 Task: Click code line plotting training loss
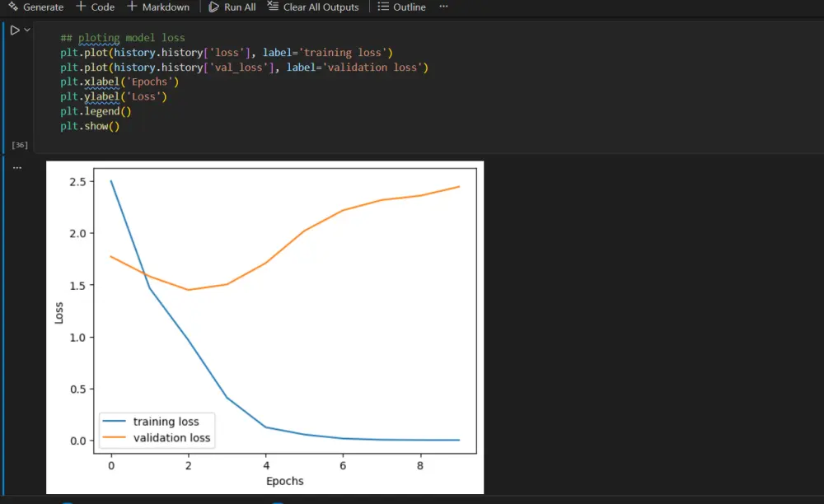click(x=227, y=53)
